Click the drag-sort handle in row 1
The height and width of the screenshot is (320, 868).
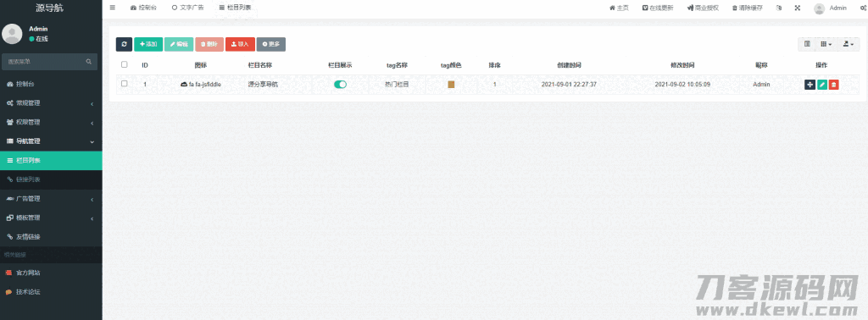[x=810, y=85]
